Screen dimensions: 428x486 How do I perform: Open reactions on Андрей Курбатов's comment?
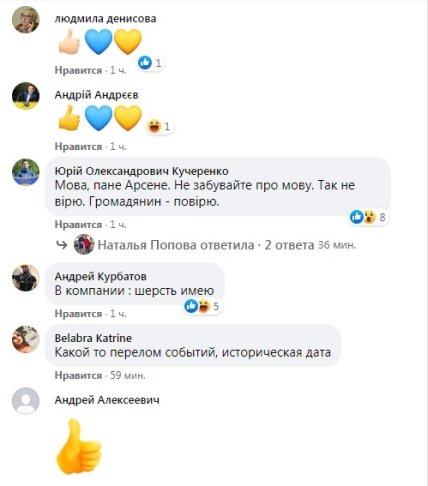point(202,306)
